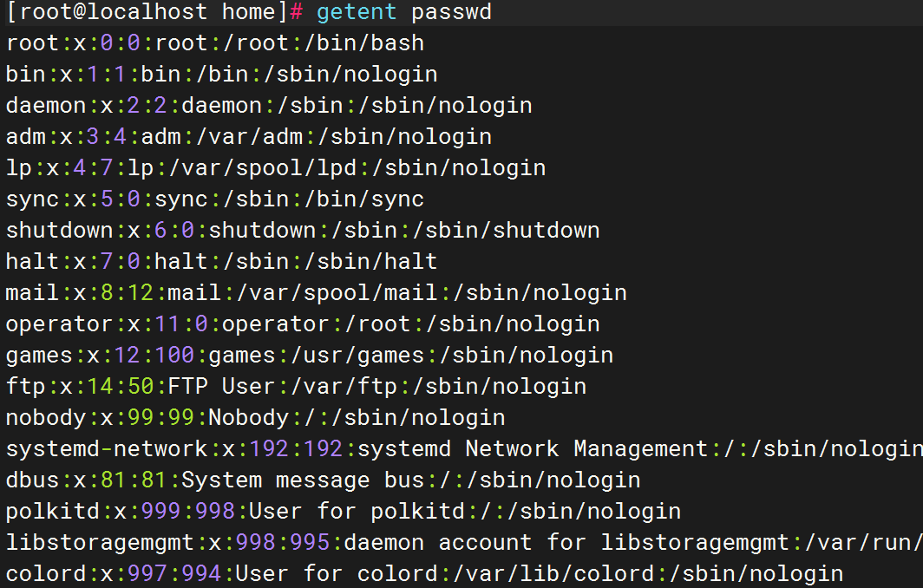Click '/var/spool/mail' path text
The image size is (923, 588).
[337, 293]
